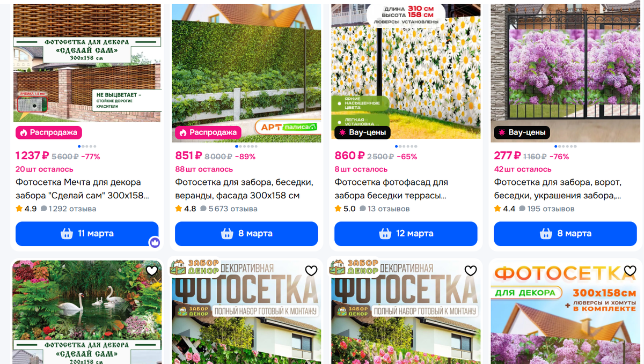The image size is (644, 364).
Task: Click star icon beside 5.0 rating
Action: coord(338,209)
